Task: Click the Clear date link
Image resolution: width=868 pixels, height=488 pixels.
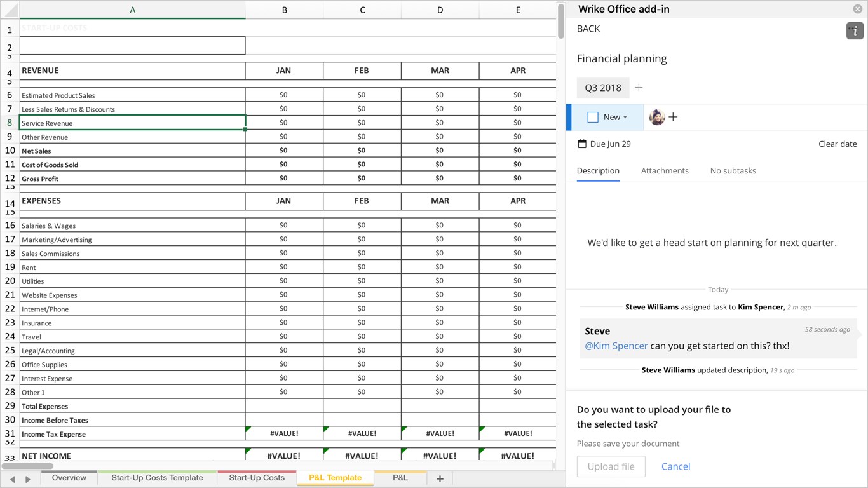Action: tap(837, 144)
